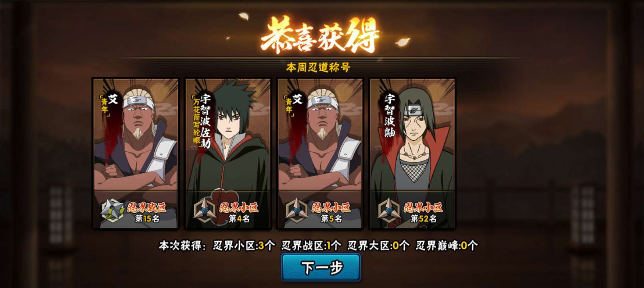Click the 忍界战区 red title text
Image resolution: width=644 pixels, height=288 pixels.
point(147,207)
